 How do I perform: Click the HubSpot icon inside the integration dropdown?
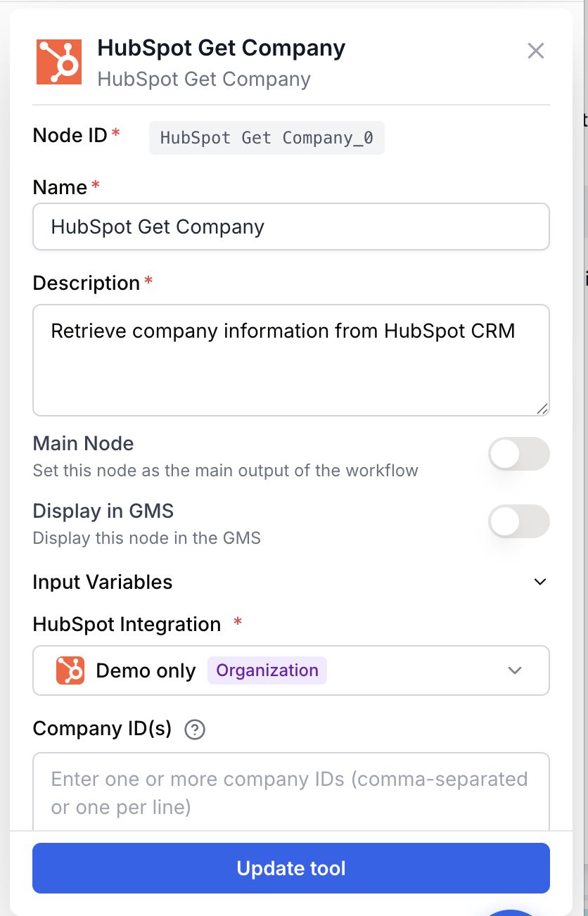[70, 670]
